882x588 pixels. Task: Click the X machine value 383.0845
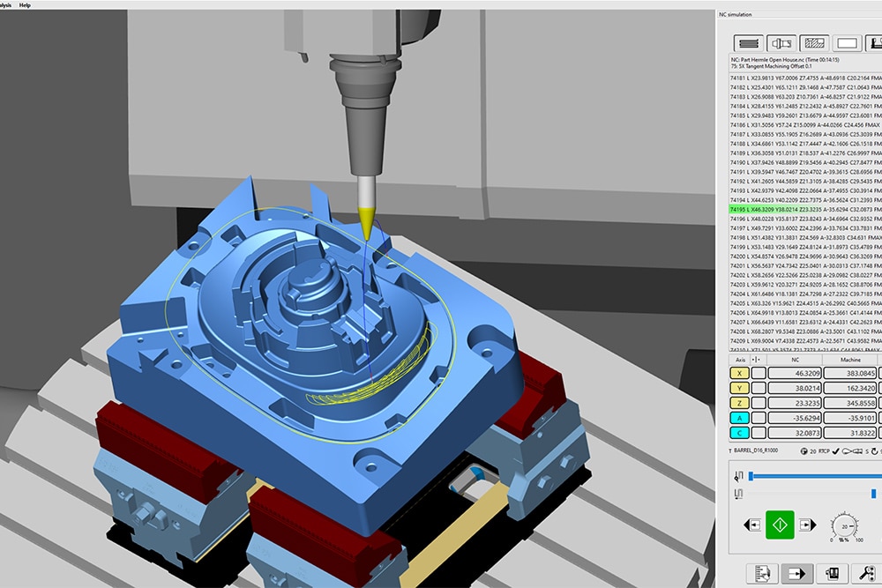[850, 373]
